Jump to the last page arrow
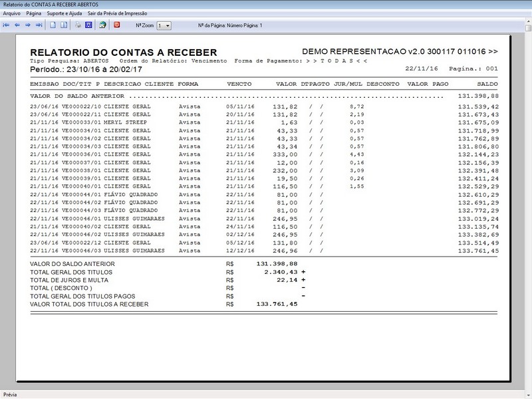Image resolution: width=532 pixels, height=399 pixels. click(39, 25)
